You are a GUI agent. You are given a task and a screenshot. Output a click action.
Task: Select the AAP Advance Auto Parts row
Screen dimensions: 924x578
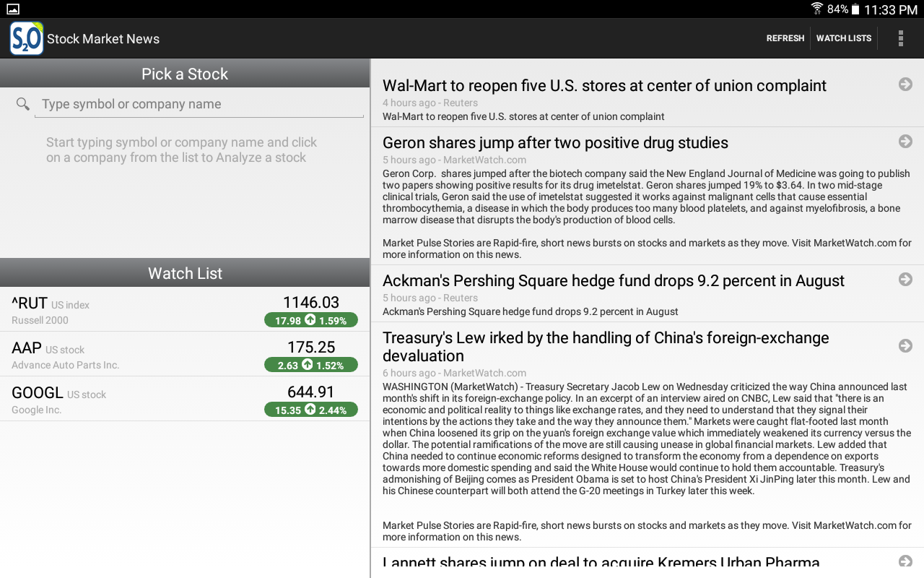tap(185, 354)
